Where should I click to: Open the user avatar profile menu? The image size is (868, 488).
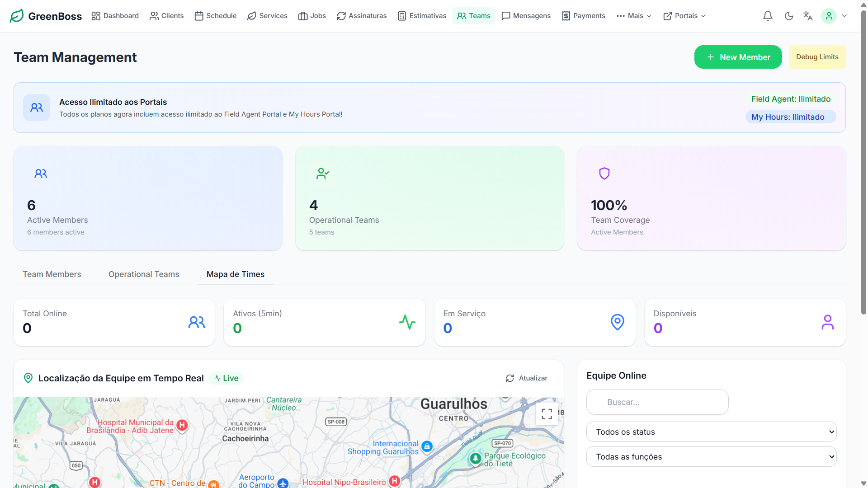(829, 16)
